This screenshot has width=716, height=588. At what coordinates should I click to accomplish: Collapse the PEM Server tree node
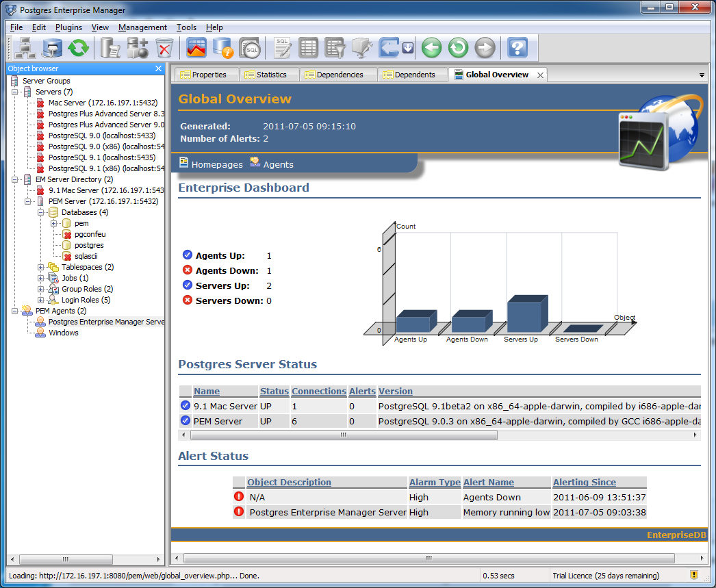tap(28, 201)
